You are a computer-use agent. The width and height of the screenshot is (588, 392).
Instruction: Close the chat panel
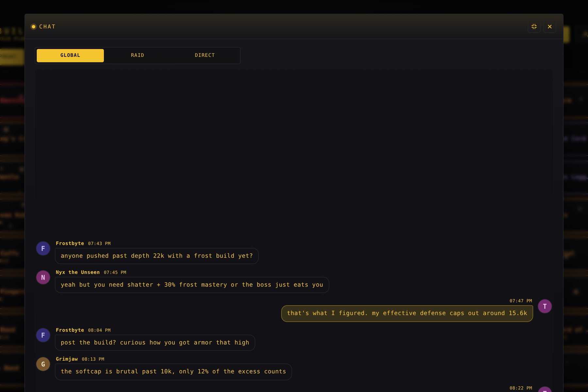(x=549, y=26)
